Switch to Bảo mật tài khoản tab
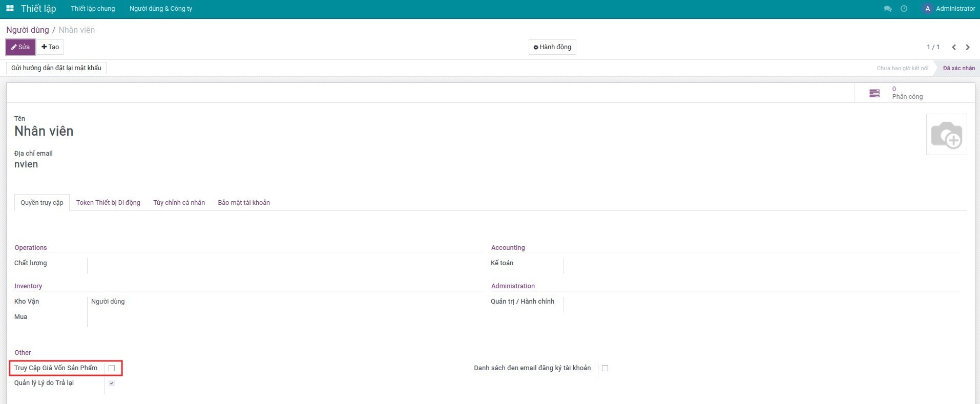 pos(244,203)
